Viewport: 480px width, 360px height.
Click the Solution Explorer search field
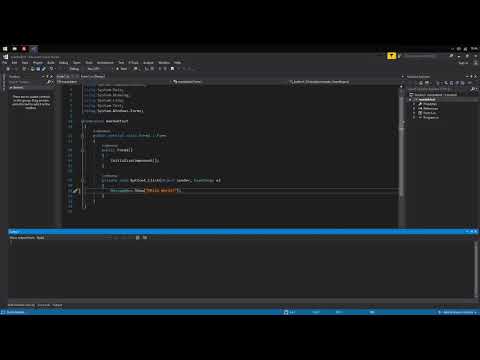(440, 89)
